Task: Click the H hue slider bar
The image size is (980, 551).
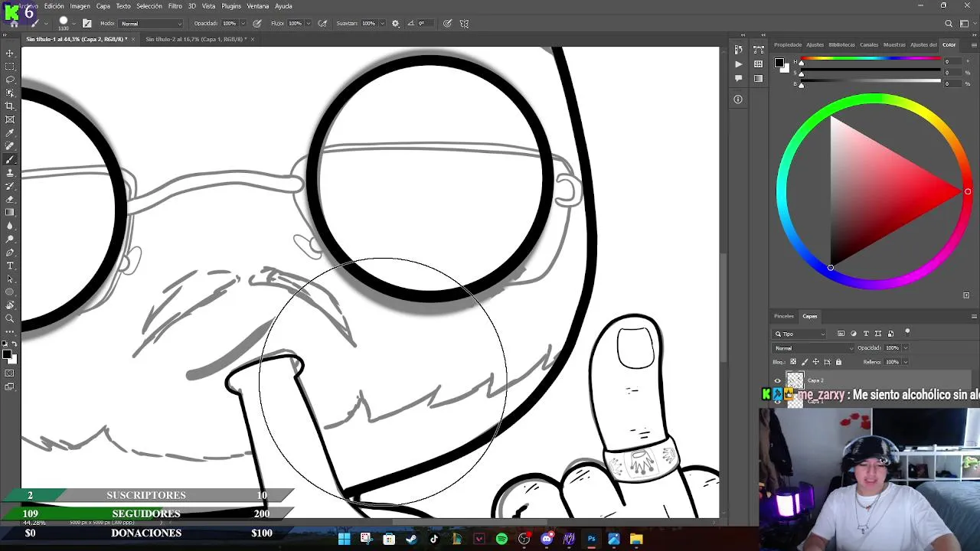Action: pyautogui.click(x=871, y=59)
